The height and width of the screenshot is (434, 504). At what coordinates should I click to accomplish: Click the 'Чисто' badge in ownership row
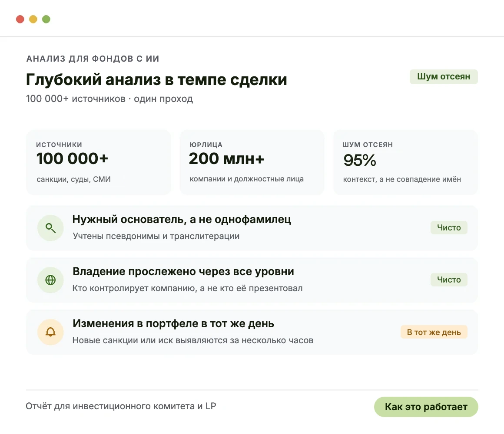(449, 279)
